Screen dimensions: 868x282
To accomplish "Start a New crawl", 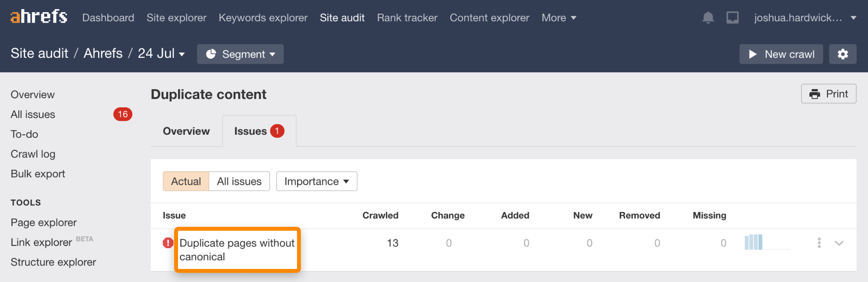I will click(x=781, y=54).
